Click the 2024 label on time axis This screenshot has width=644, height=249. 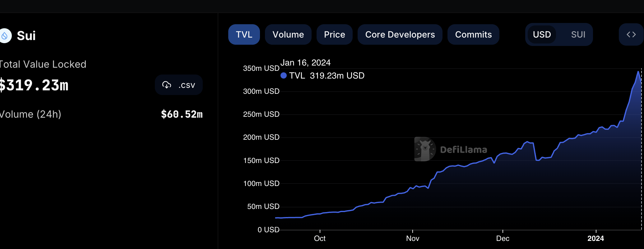click(x=595, y=238)
